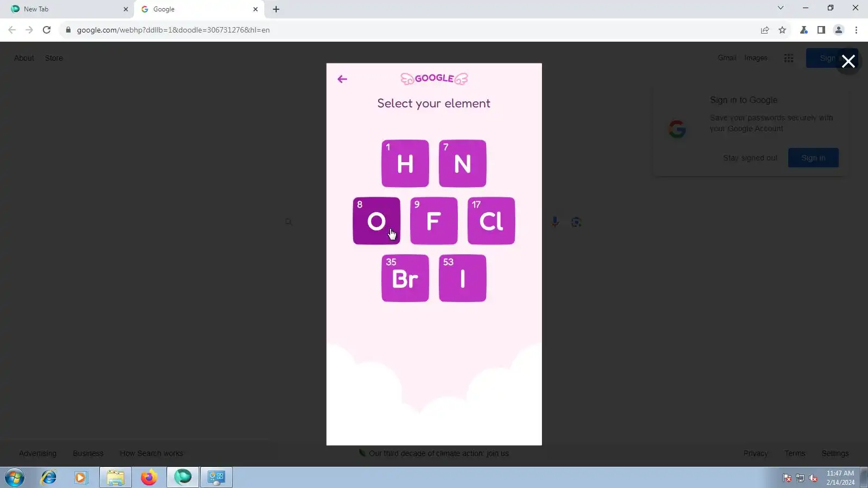This screenshot has height=488, width=868.
Task: Open the Store link
Action: point(54,58)
